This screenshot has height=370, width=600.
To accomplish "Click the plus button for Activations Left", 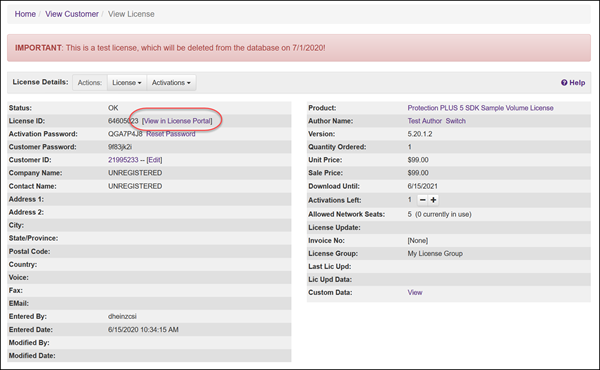I will pyautogui.click(x=433, y=200).
